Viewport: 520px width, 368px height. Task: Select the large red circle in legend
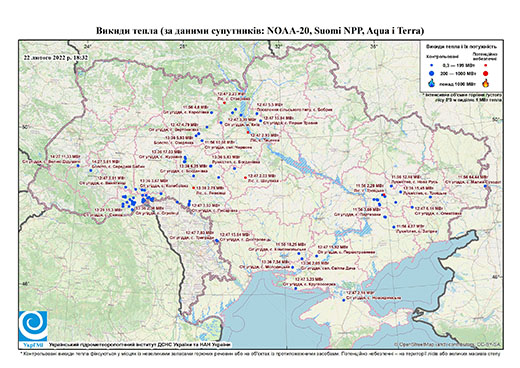(x=485, y=73)
